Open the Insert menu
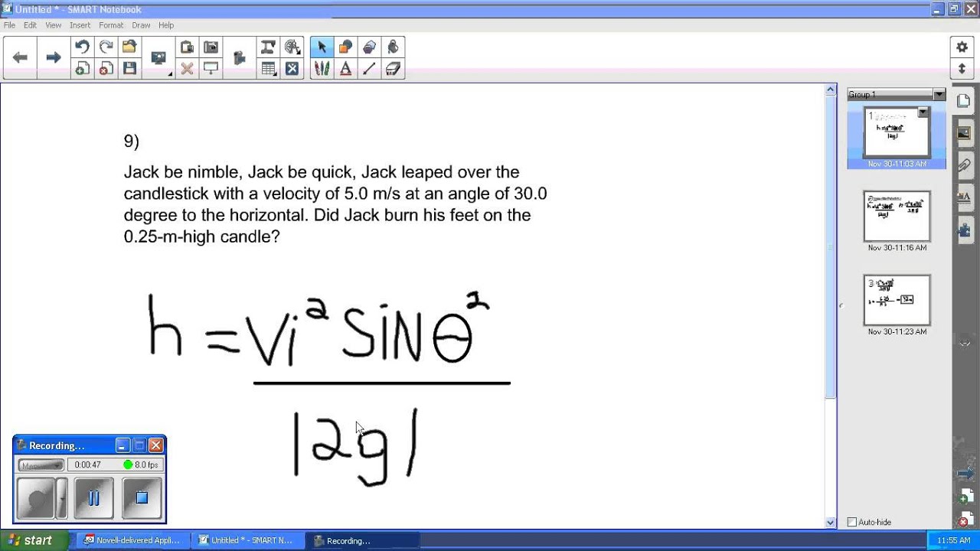This screenshot has height=551, width=980. 80,25
